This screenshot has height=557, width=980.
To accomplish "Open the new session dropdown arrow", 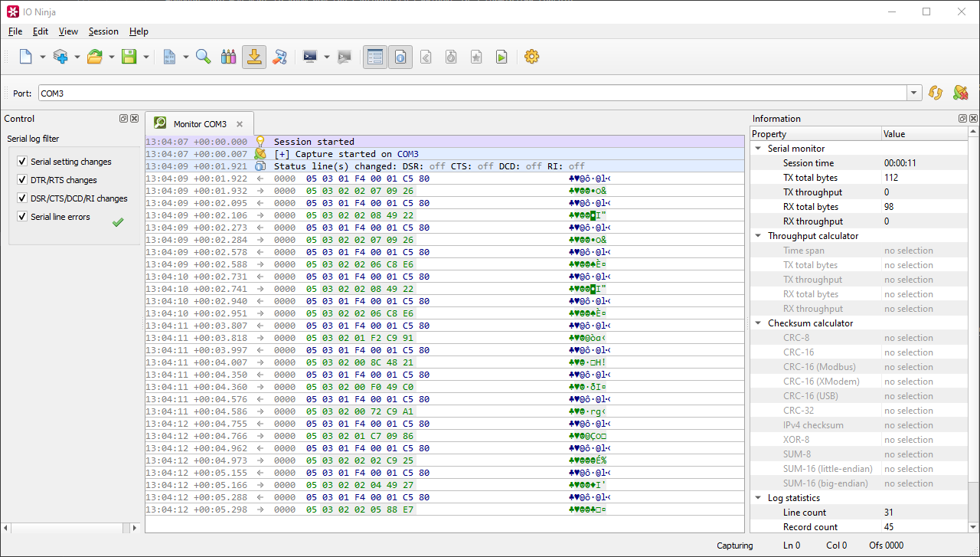I will (42, 57).
